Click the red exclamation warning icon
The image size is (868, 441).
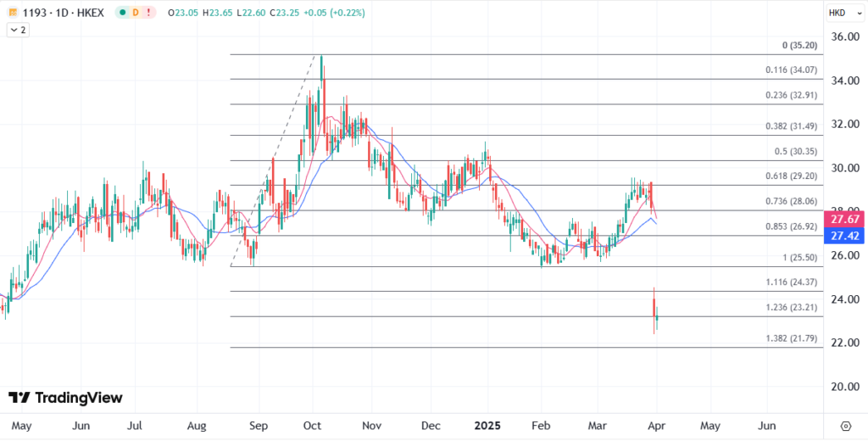(150, 13)
